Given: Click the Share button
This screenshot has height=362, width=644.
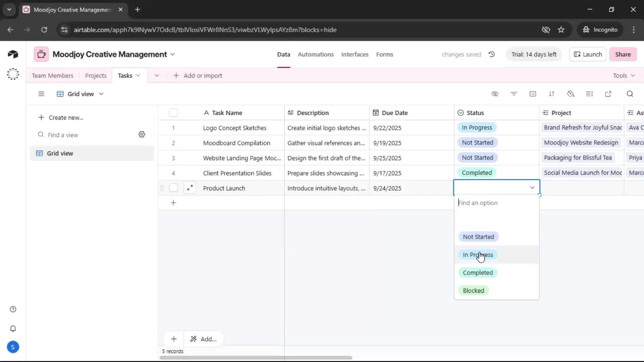Looking at the screenshot, I should (x=623, y=54).
